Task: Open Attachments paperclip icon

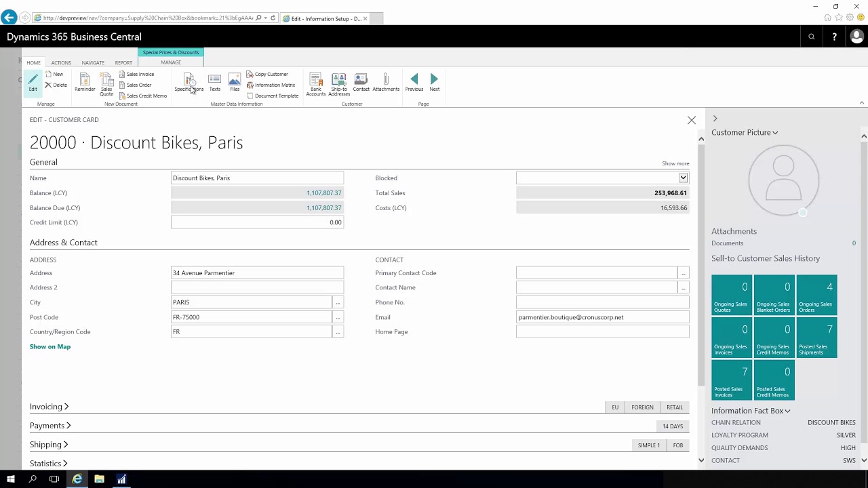Action: 386,82
